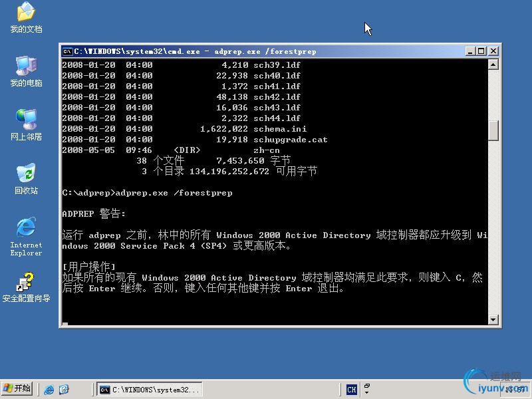
Task: Click the cmd window title bar text
Action: click(195, 52)
